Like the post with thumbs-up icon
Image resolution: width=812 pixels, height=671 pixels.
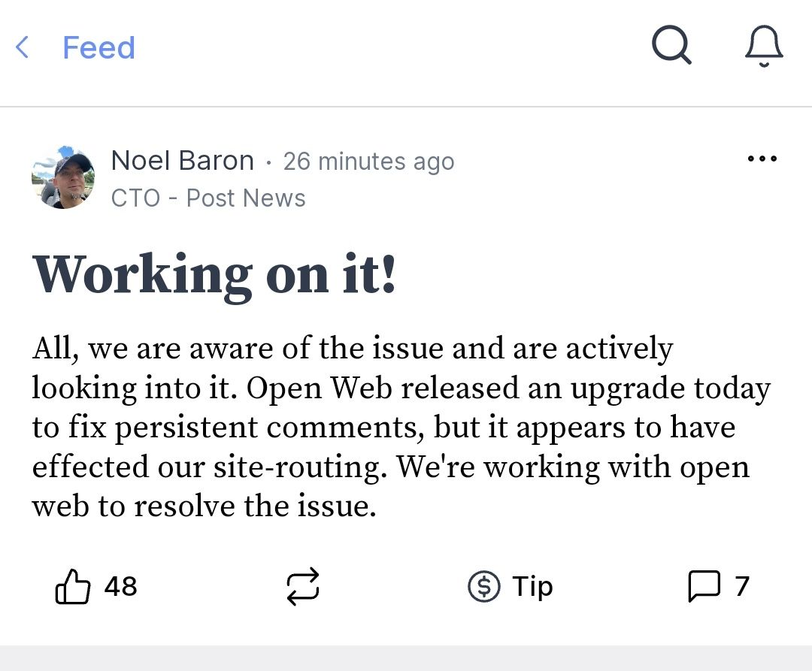pyautogui.click(x=73, y=587)
